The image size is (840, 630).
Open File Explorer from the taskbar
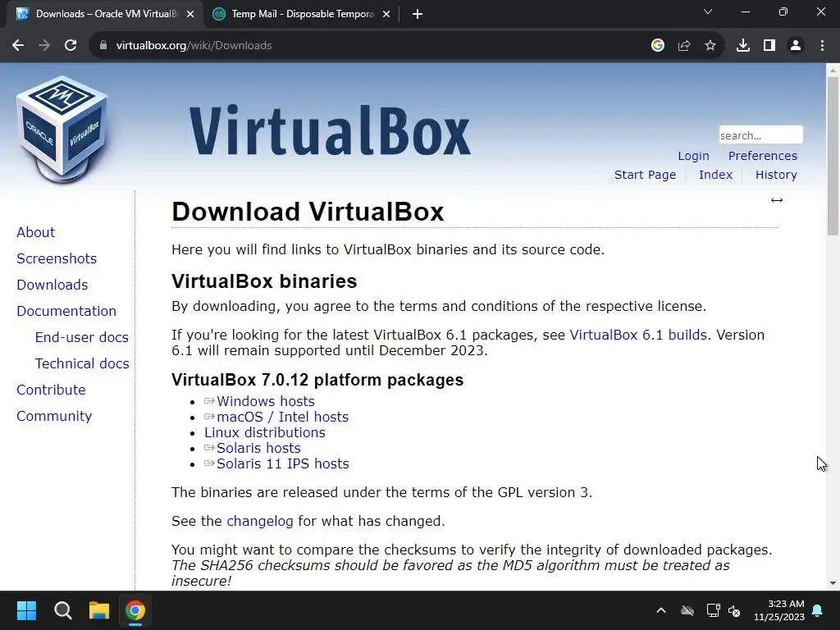click(x=99, y=610)
